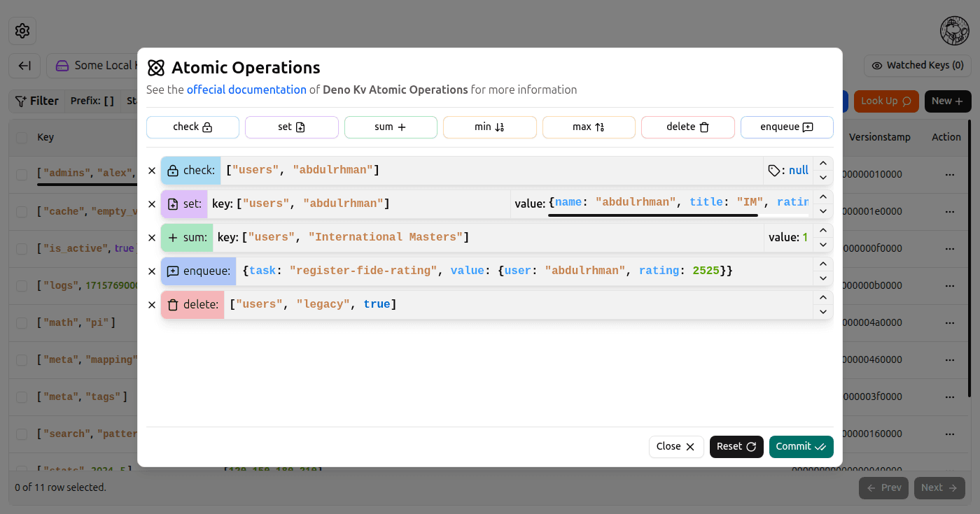The height and width of the screenshot is (514, 980).
Task: Add a check operation
Action: click(x=192, y=127)
